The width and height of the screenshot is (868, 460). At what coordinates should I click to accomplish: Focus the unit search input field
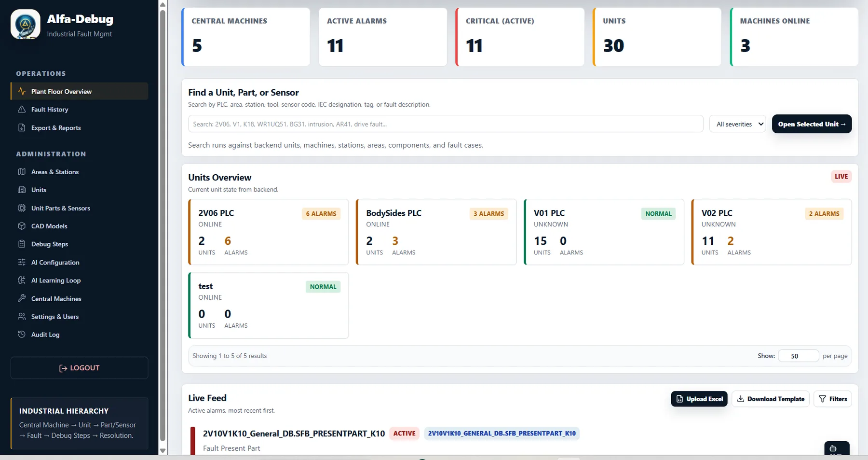point(446,124)
